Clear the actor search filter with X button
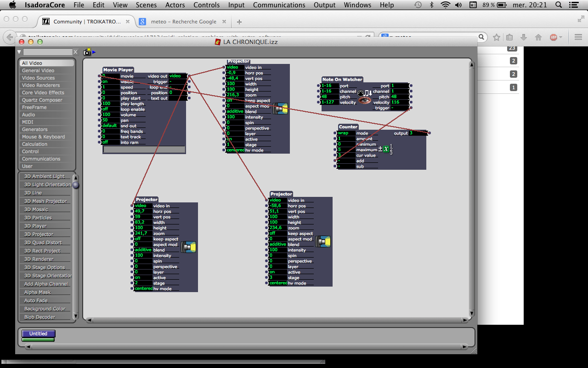 [76, 52]
